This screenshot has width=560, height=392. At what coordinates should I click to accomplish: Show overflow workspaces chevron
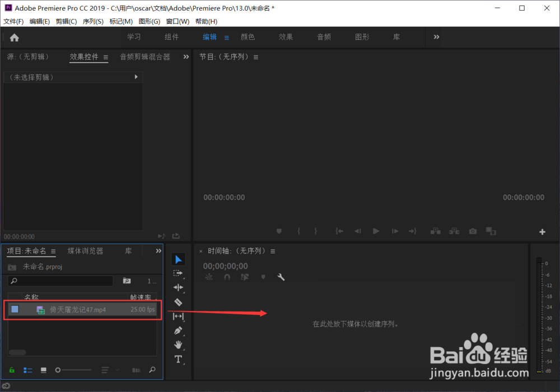click(x=436, y=37)
